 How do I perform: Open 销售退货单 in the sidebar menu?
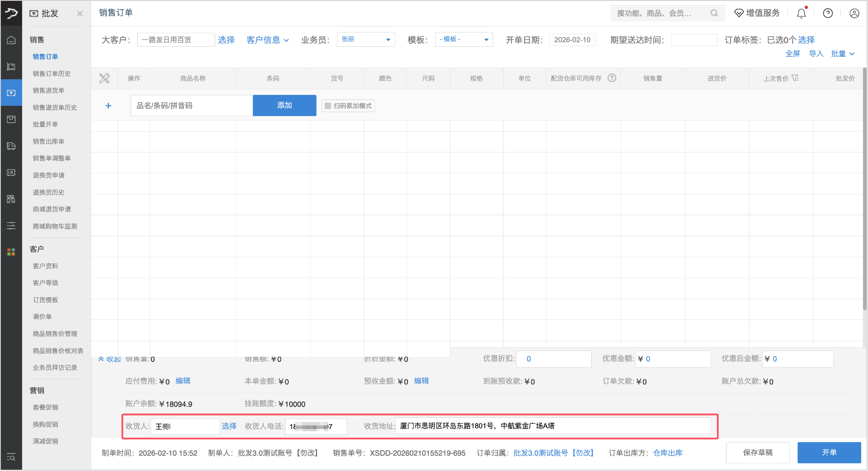(48, 90)
